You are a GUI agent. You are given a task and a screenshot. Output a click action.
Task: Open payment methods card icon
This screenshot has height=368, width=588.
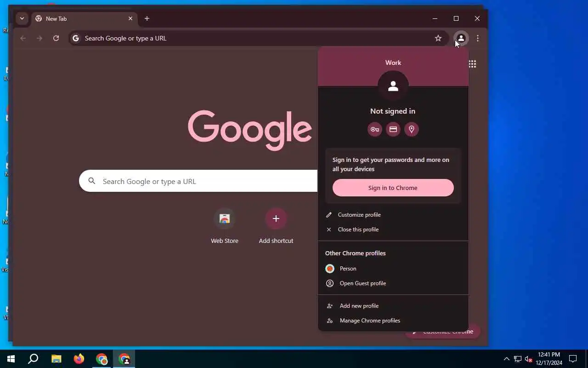click(393, 129)
